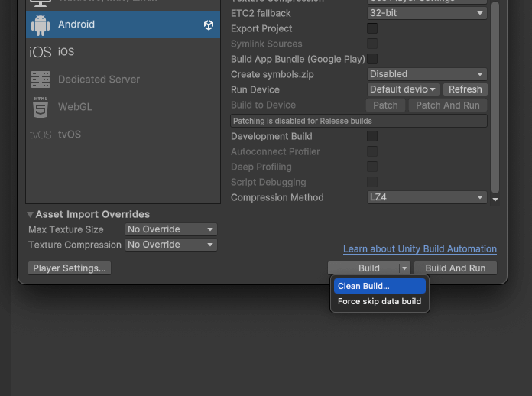Select Force skip data build option

point(379,301)
